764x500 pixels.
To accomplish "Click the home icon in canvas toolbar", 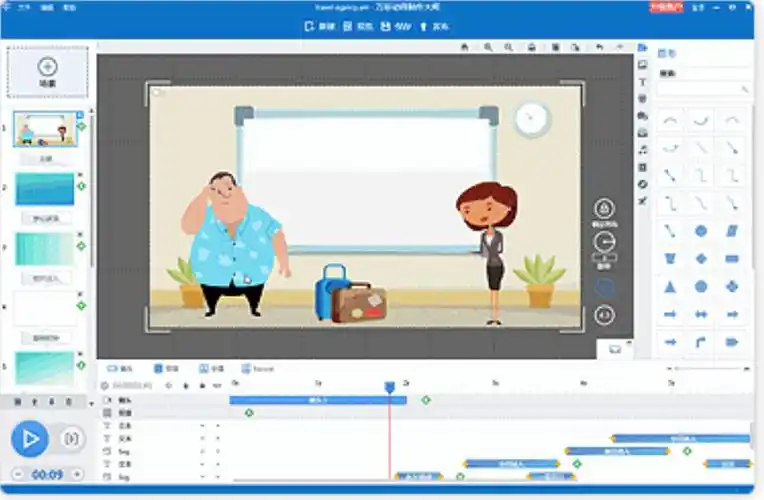I will tap(464, 47).
